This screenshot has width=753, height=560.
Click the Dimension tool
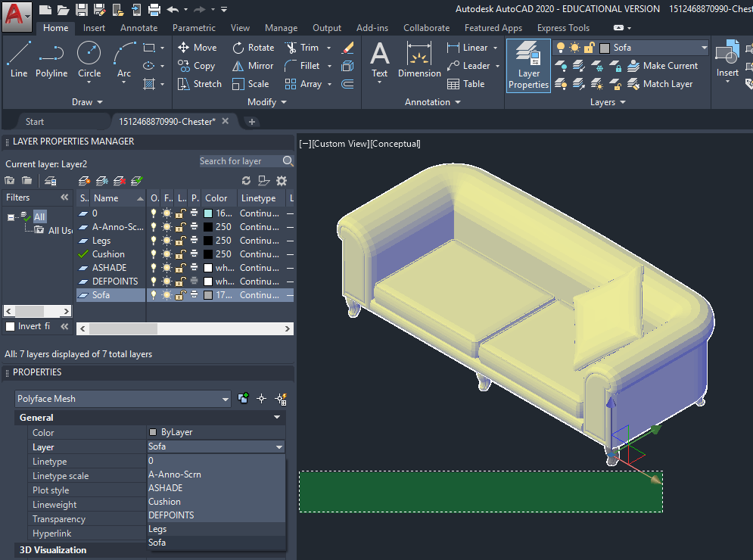coord(419,59)
